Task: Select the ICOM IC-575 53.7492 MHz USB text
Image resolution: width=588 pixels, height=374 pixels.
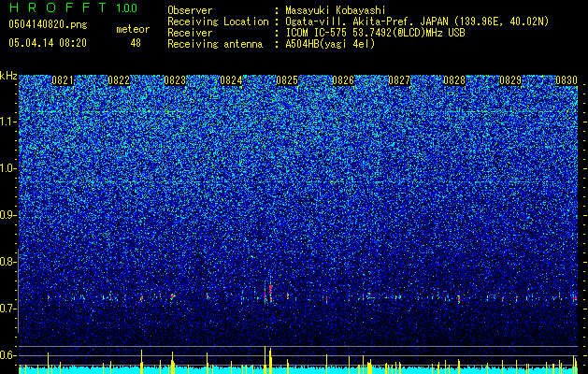Action: click(375, 33)
